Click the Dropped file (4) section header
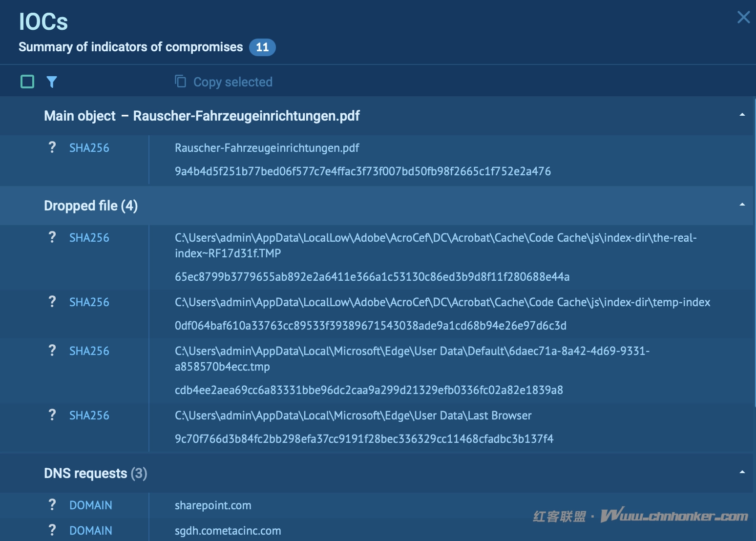The image size is (756, 541). 91,206
